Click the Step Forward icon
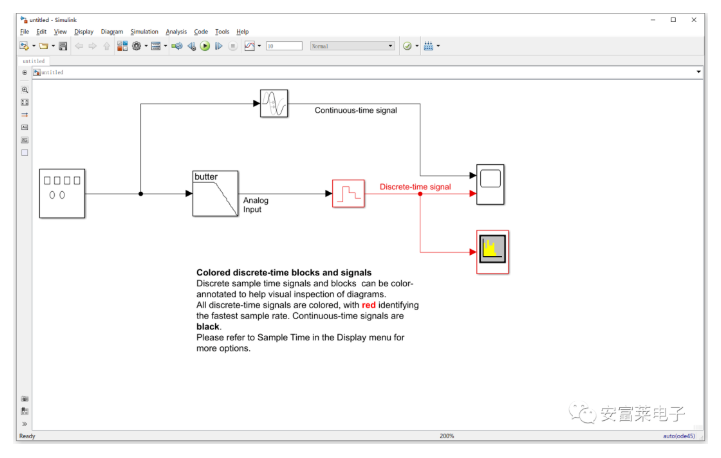The width and height of the screenshot is (721, 458). tap(219, 46)
